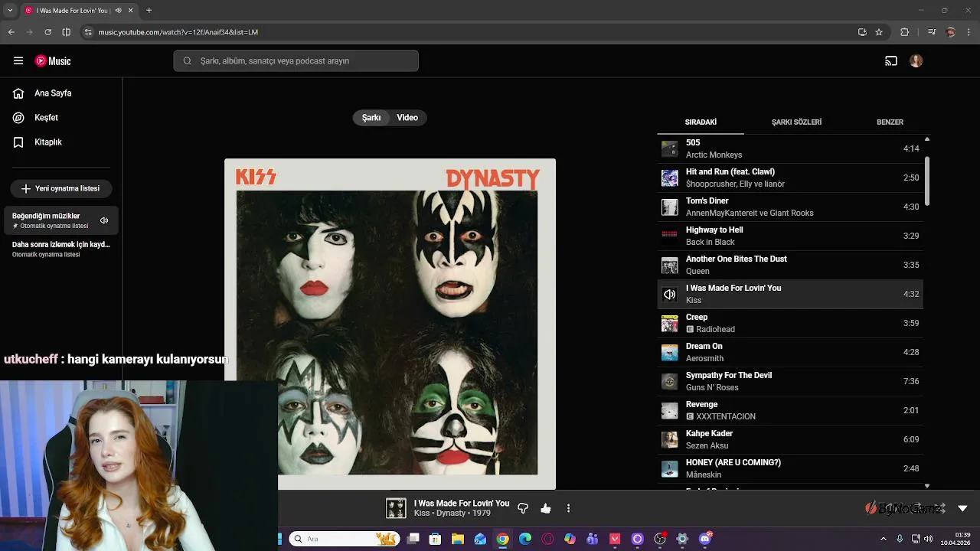Open File Explorer from the taskbar

point(457,539)
